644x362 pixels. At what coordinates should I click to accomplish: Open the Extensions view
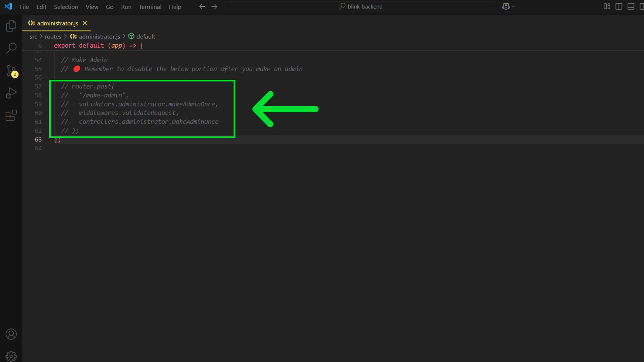point(11,115)
